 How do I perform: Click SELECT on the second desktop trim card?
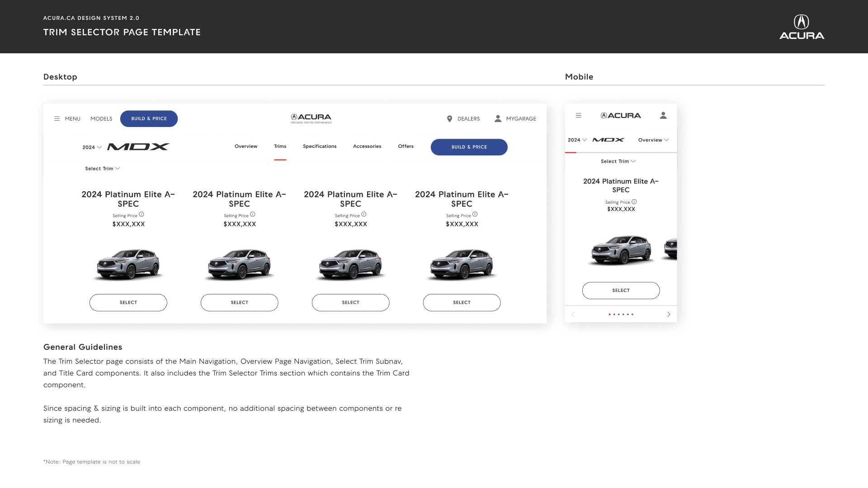click(240, 303)
